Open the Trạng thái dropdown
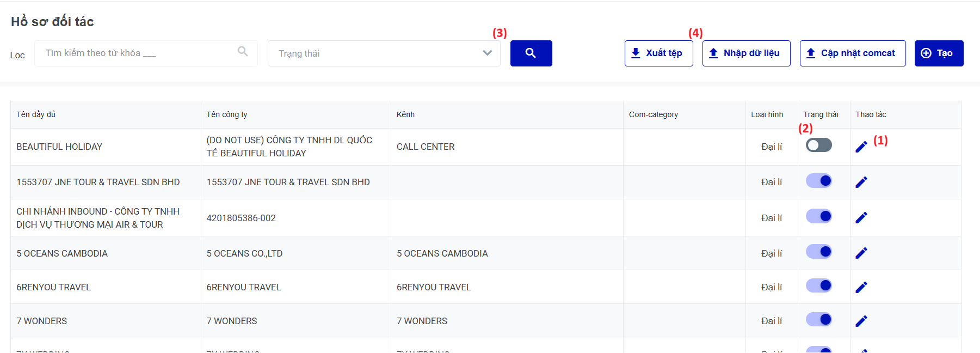 click(384, 53)
